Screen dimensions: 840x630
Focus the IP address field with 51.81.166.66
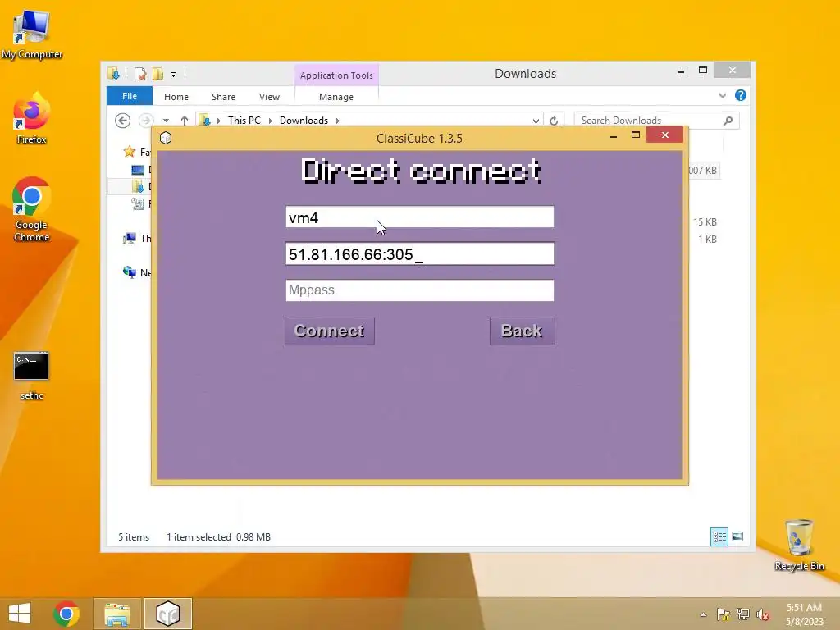click(x=419, y=254)
